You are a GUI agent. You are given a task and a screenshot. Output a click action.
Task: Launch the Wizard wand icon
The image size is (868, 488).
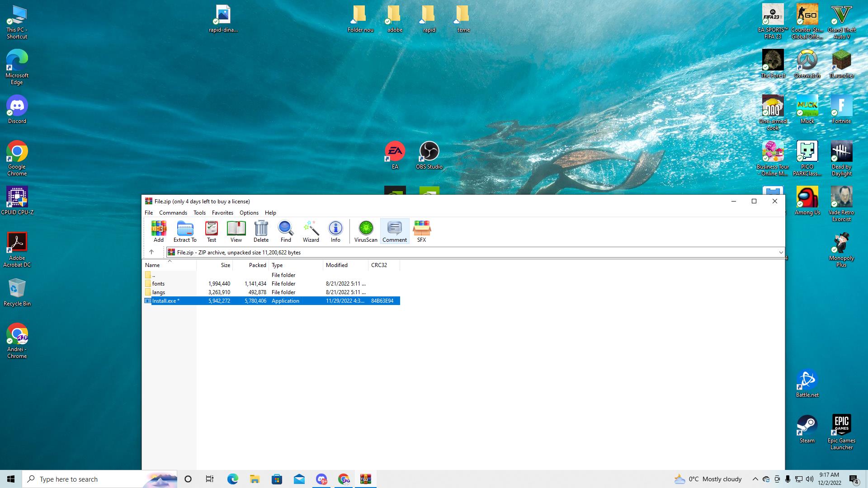pyautogui.click(x=311, y=231)
